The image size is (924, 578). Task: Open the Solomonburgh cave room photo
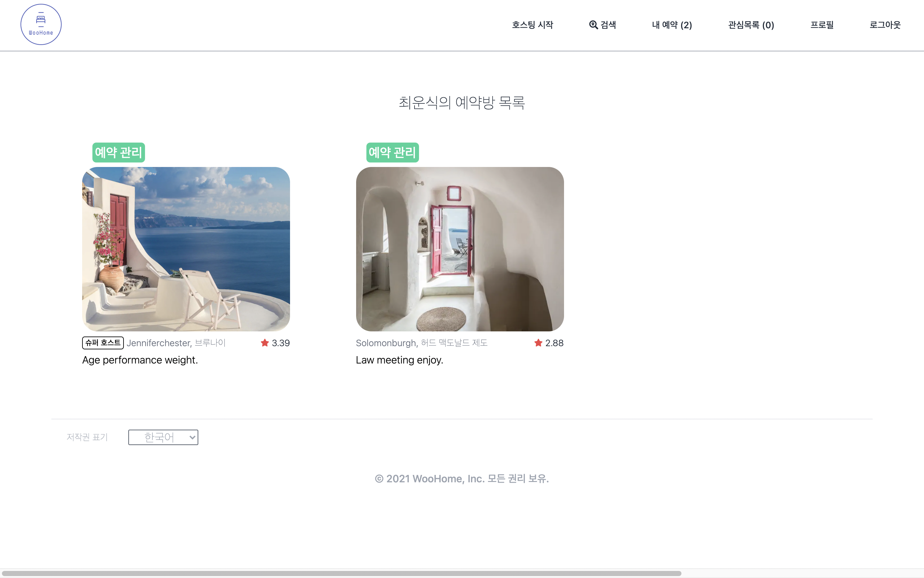click(460, 249)
